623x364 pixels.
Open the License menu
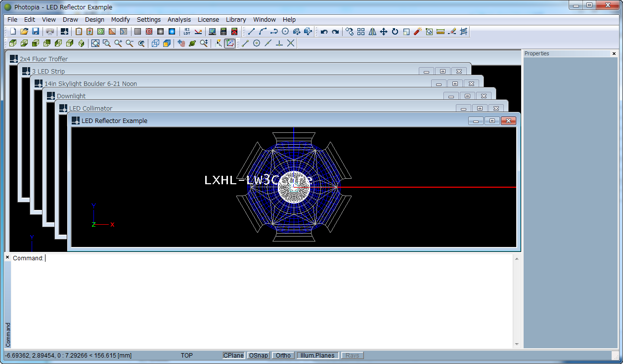coord(208,20)
